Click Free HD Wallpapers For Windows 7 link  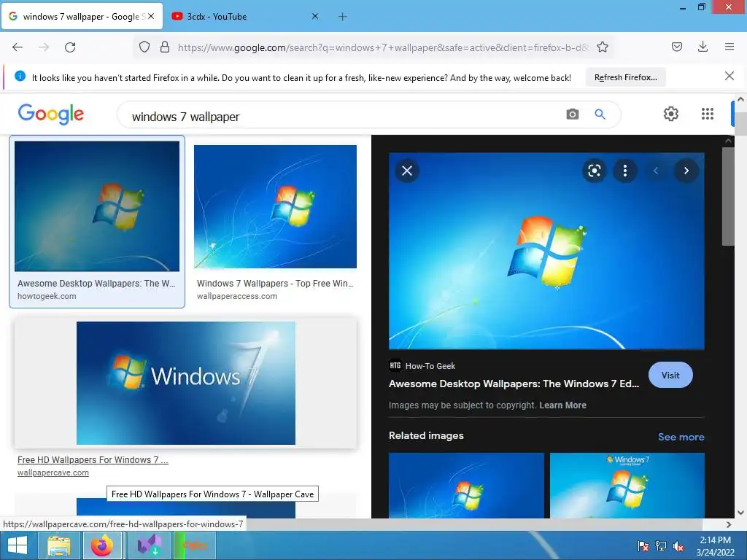click(x=93, y=460)
